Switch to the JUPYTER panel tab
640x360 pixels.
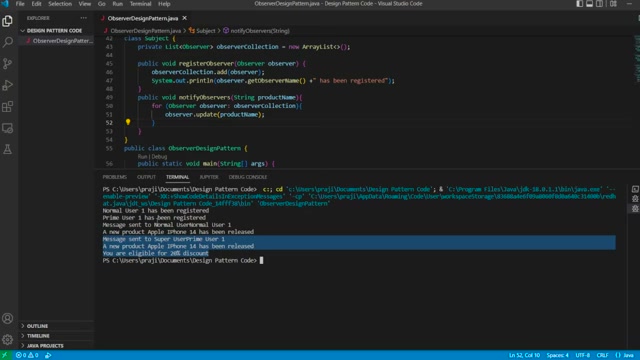tap(209, 177)
